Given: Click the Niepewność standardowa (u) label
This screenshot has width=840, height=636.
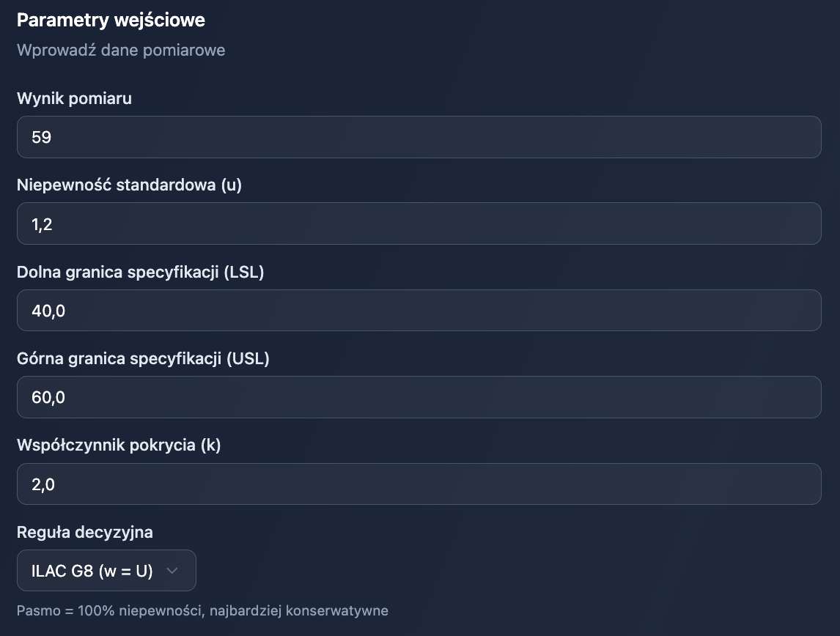Looking at the screenshot, I should (129, 185).
